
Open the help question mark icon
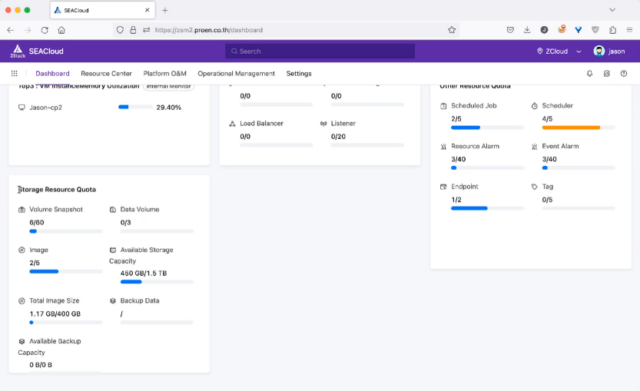click(x=624, y=73)
